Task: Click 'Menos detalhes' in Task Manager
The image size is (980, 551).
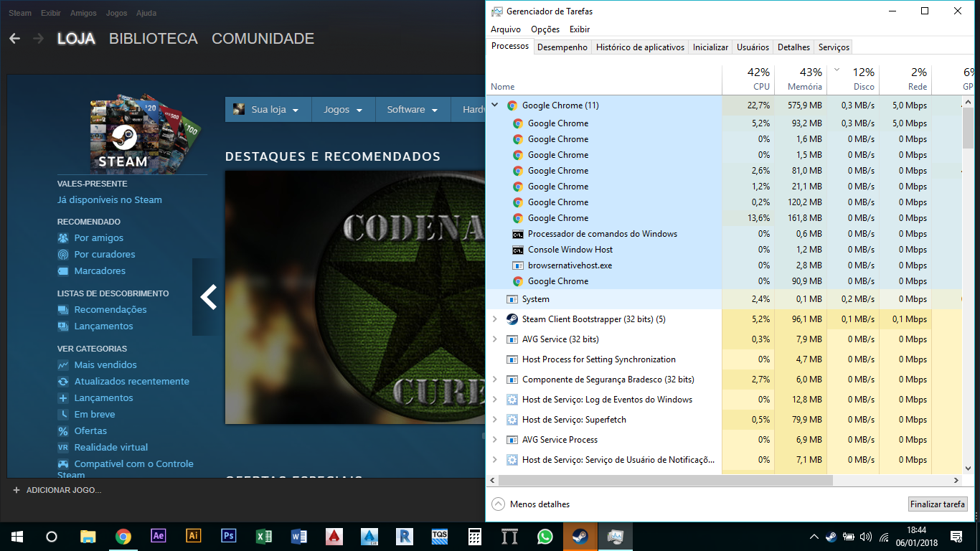Action: point(531,504)
